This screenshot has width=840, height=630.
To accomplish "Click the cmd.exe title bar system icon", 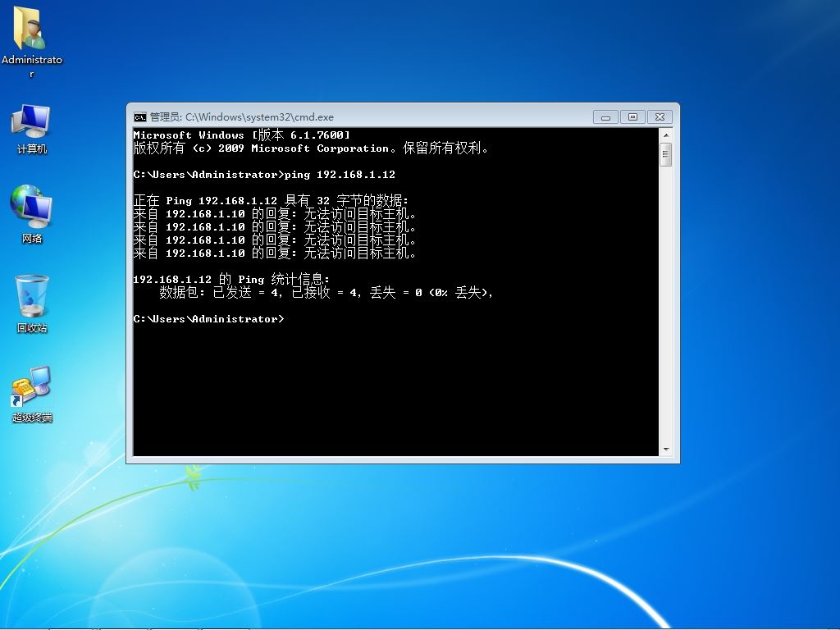I will tap(139, 116).
